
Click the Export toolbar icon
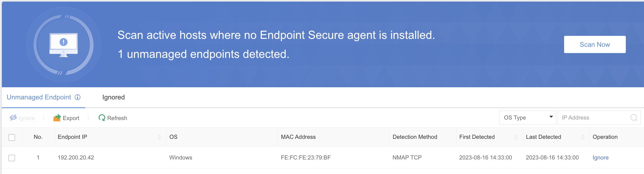click(x=57, y=118)
